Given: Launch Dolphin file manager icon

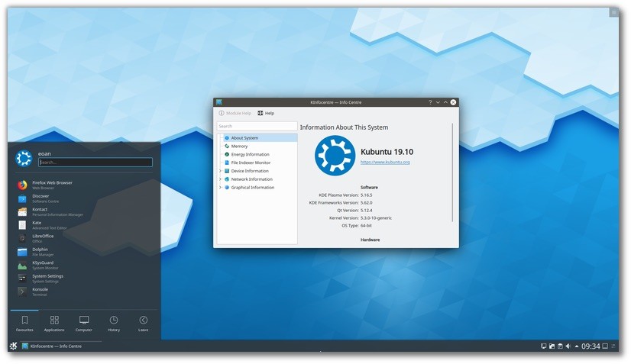Looking at the screenshot, I should coord(23,252).
